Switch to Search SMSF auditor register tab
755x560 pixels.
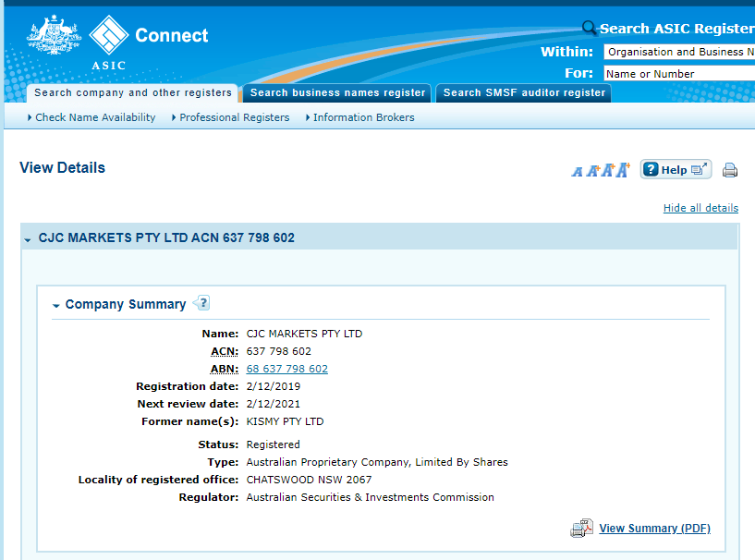(x=524, y=92)
